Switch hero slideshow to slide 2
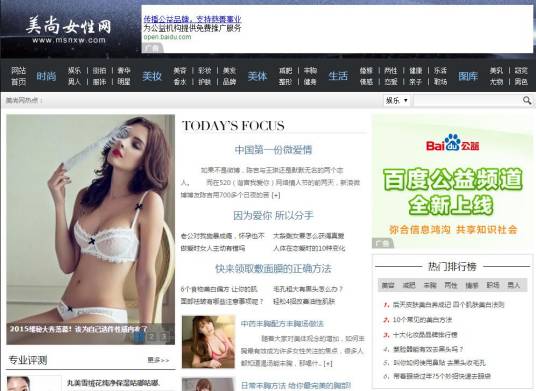The width and height of the screenshot is (536, 391). pyautogui.click(x=151, y=337)
